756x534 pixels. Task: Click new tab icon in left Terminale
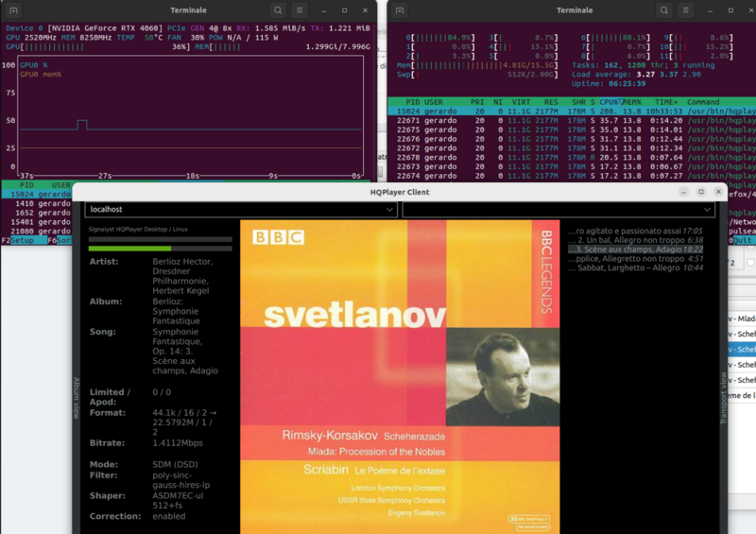pos(14,10)
